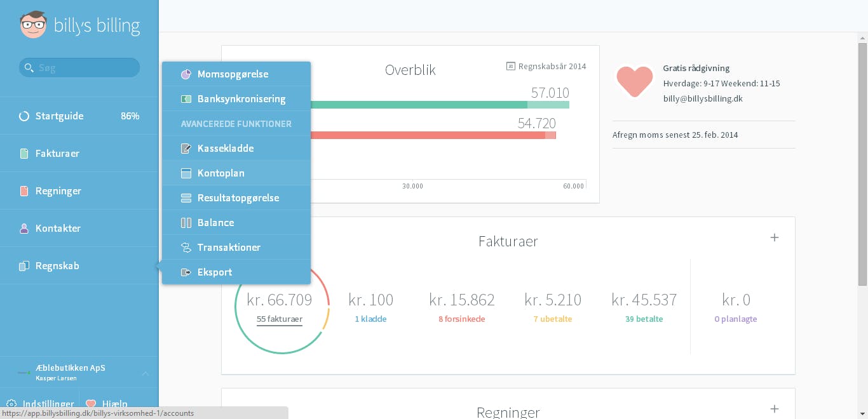This screenshot has width=868, height=419.
Task: Select Balance in the flyout menu
Action: [x=236, y=223]
